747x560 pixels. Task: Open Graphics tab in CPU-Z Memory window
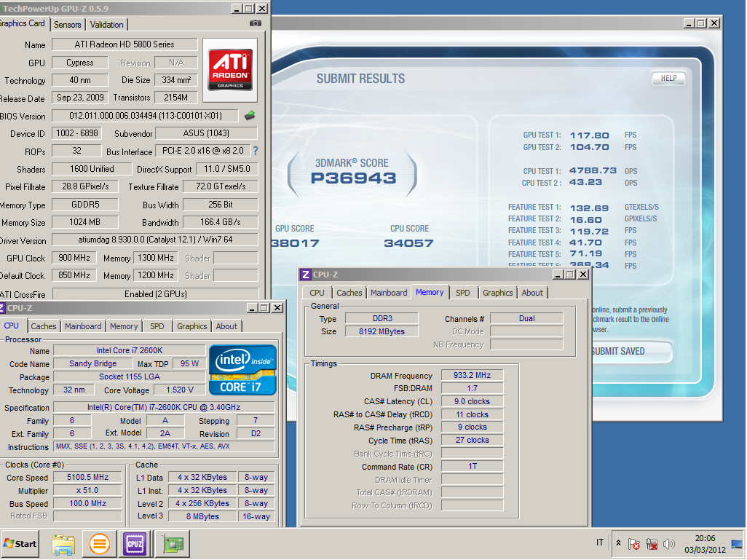[498, 293]
